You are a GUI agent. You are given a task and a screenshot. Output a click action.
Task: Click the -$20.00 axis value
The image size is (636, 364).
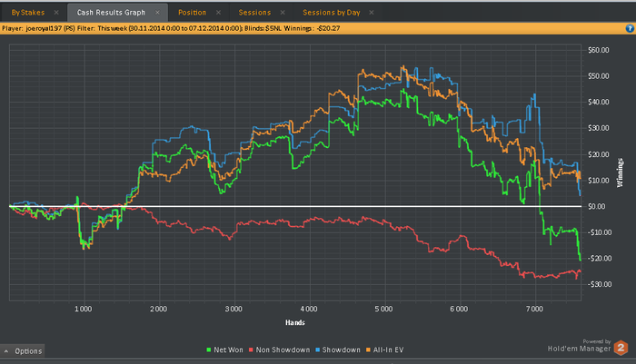tap(600, 259)
